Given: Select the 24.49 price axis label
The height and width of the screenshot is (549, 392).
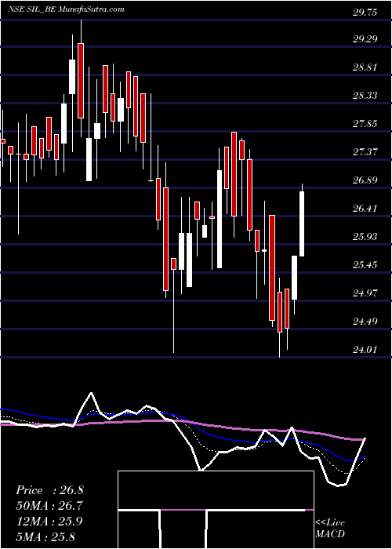Looking at the screenshot, I should click(x=365, y=322).
